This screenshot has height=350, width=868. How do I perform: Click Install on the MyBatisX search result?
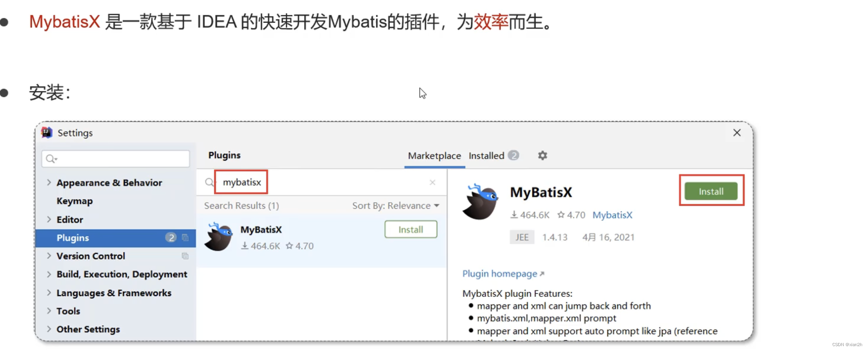point(410,229)
